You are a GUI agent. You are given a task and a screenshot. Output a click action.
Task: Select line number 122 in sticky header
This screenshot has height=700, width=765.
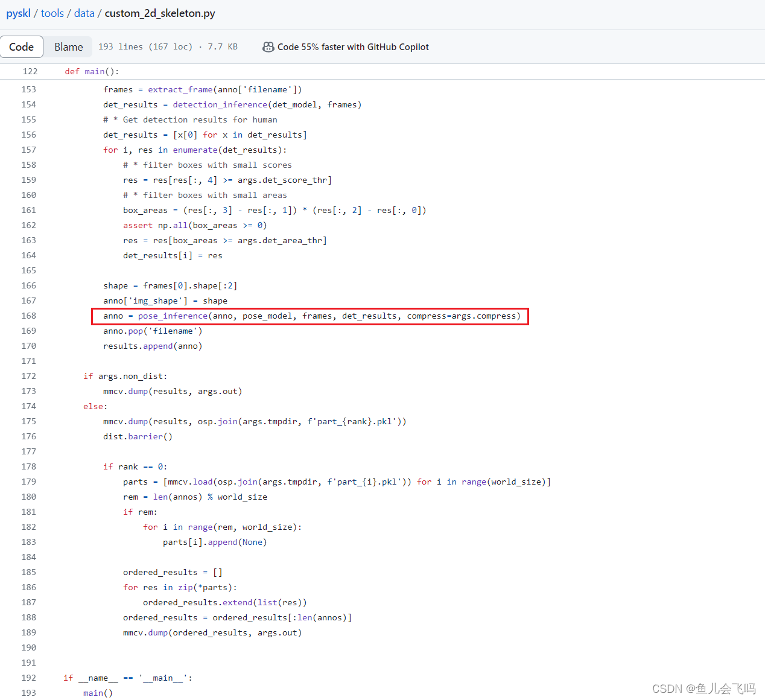[x=28, y=71]
